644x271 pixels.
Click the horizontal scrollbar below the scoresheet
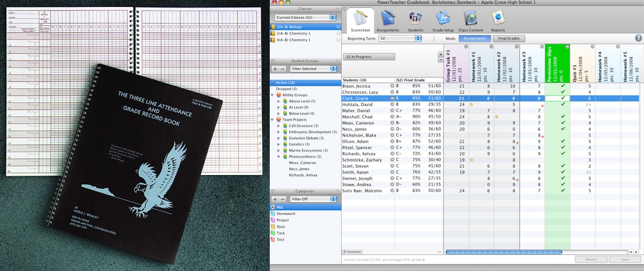coord(503,252)
